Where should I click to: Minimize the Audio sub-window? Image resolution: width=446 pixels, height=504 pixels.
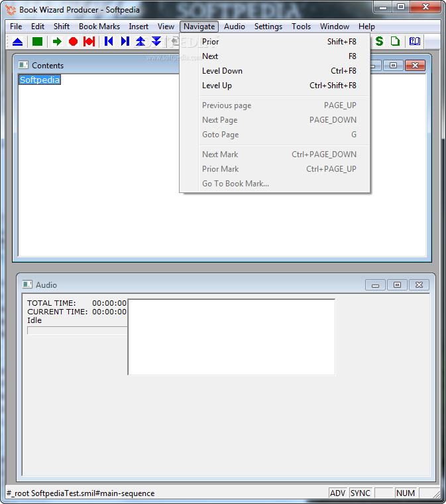[375, 284]
